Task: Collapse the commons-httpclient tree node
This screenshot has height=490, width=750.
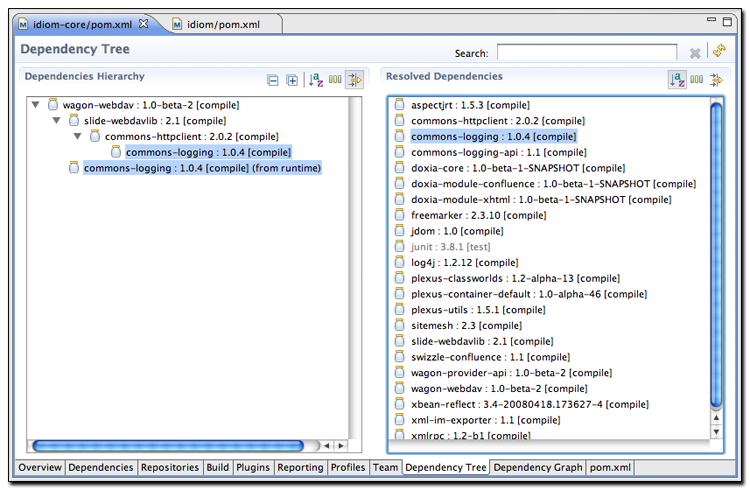Action: 79,136
